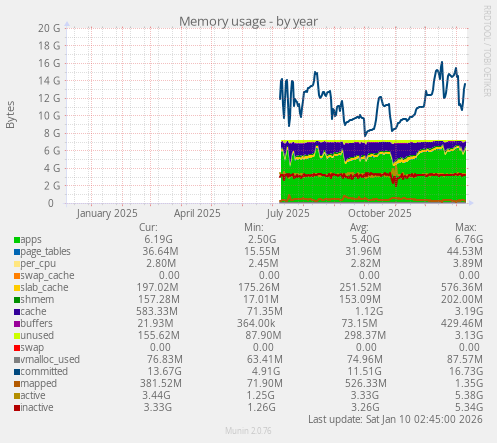
Task: Click the inactive max value 5.34G
Action: point(469,407)
